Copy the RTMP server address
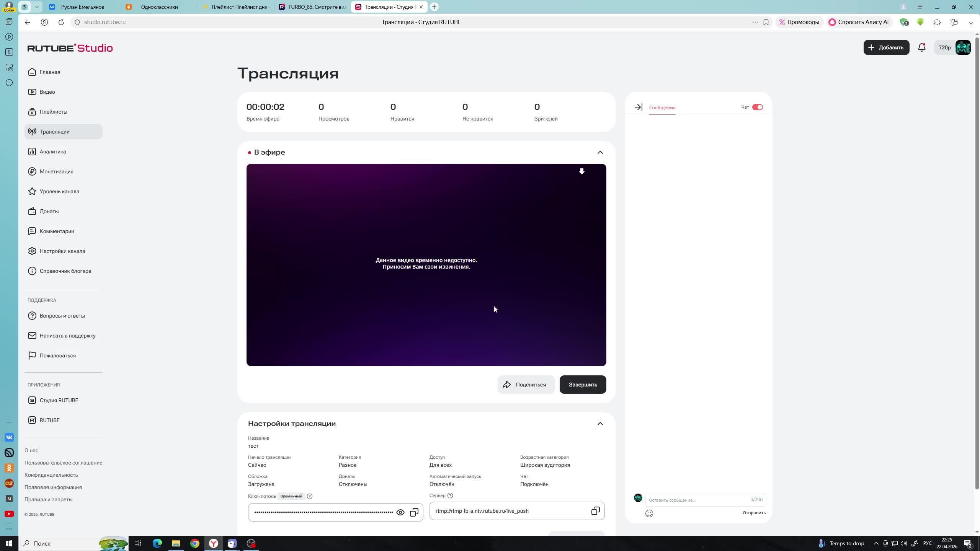Image resolution: width=980 pixels, height=551 pixels. tap(595, 511)
